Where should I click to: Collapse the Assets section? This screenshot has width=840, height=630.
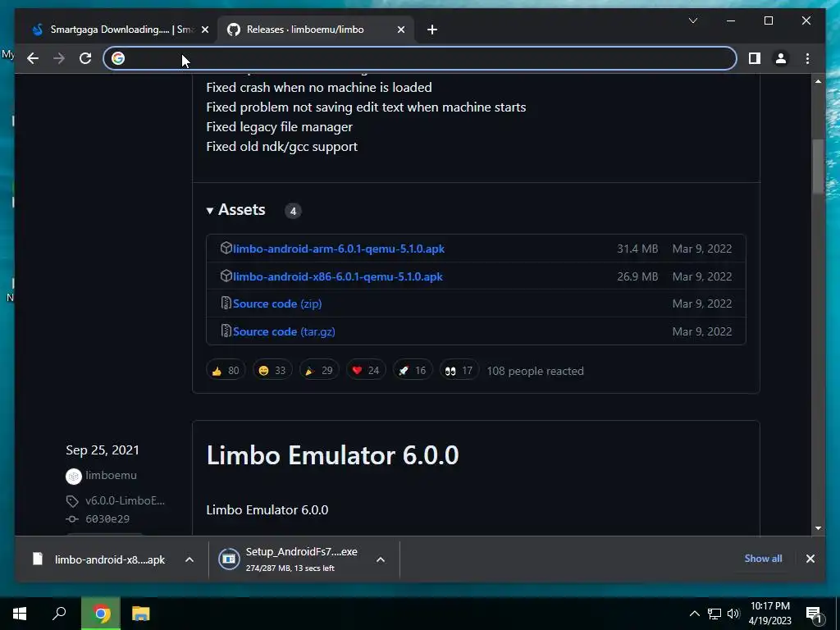(235, 209)
